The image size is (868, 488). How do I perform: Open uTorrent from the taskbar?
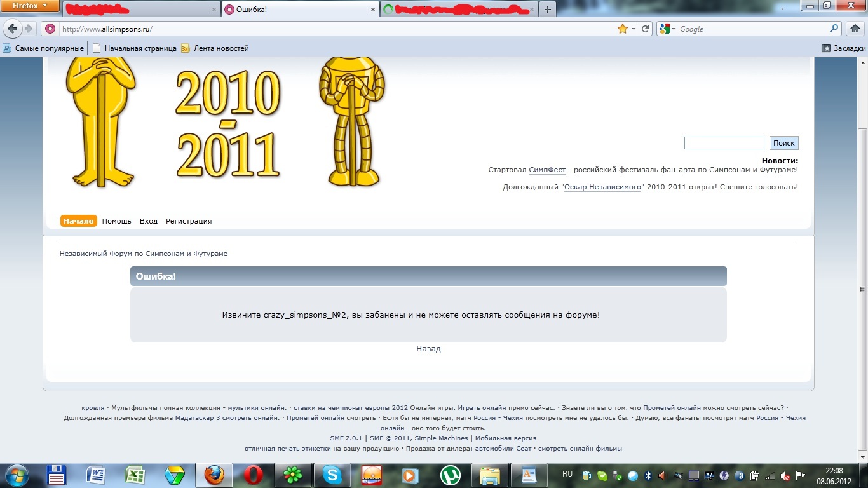(x=451, y=475)
